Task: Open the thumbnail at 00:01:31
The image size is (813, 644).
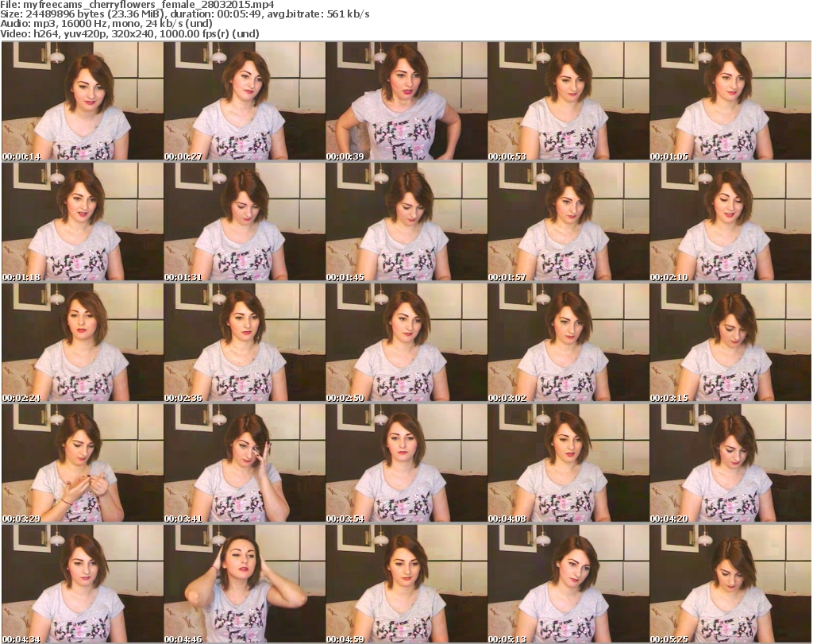Action: [x=245, y=222]
